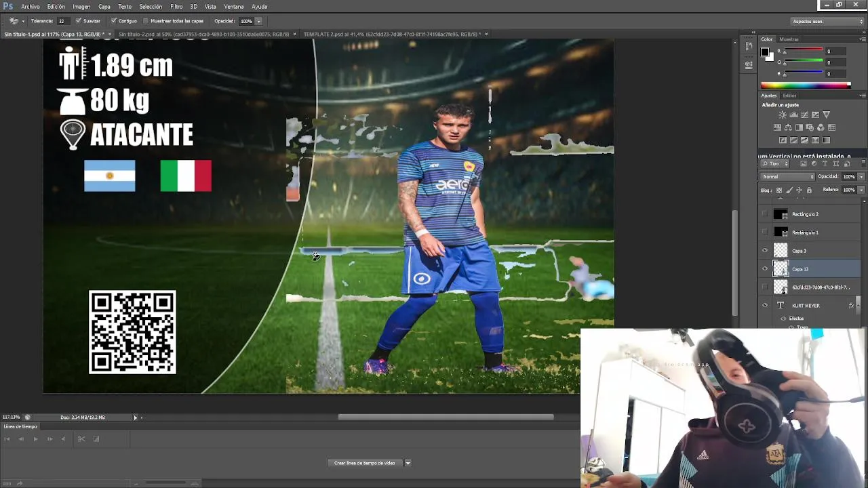The width and height of the screenshot is (868, 488).
Task: Open dropdown next to Crear línea de tiempo
Action: pyautogui.click(x=408, y=463)
